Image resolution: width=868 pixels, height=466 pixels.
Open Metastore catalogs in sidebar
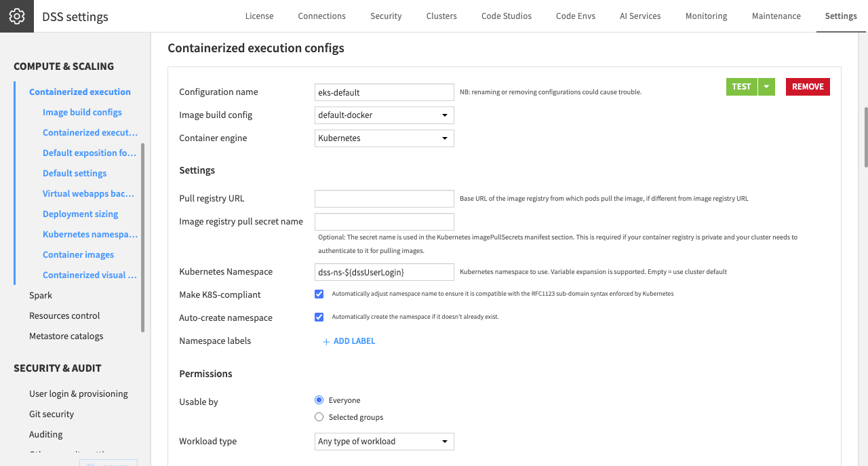click(x=66, y=336)
